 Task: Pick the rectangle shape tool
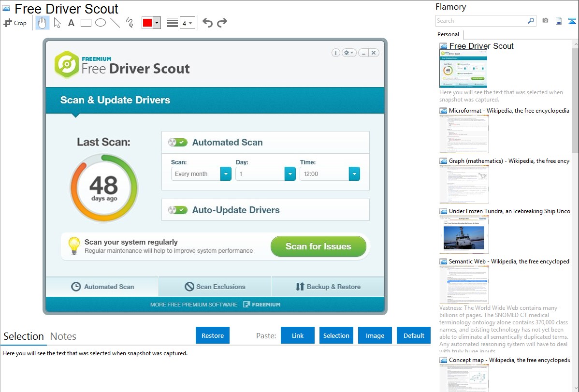pos(86,23)
